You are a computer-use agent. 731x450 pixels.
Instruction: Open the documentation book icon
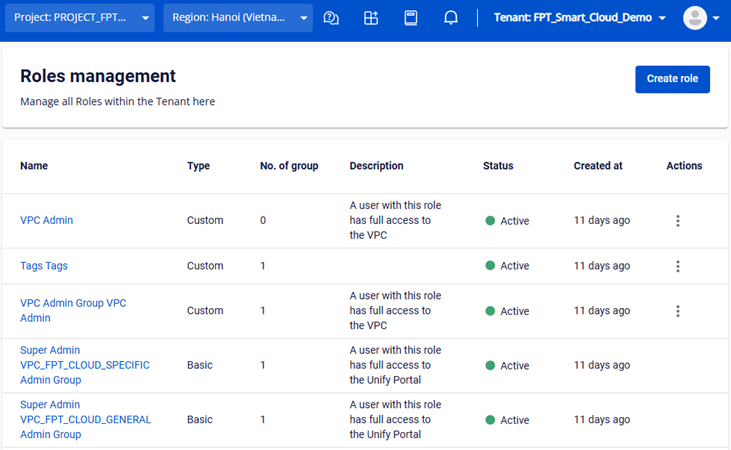pos(410,18)
